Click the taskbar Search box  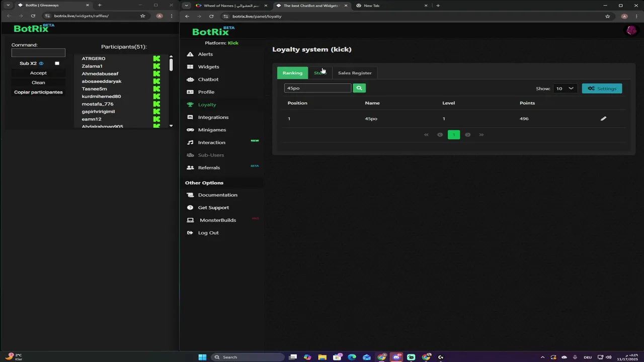tap(247, 357)
